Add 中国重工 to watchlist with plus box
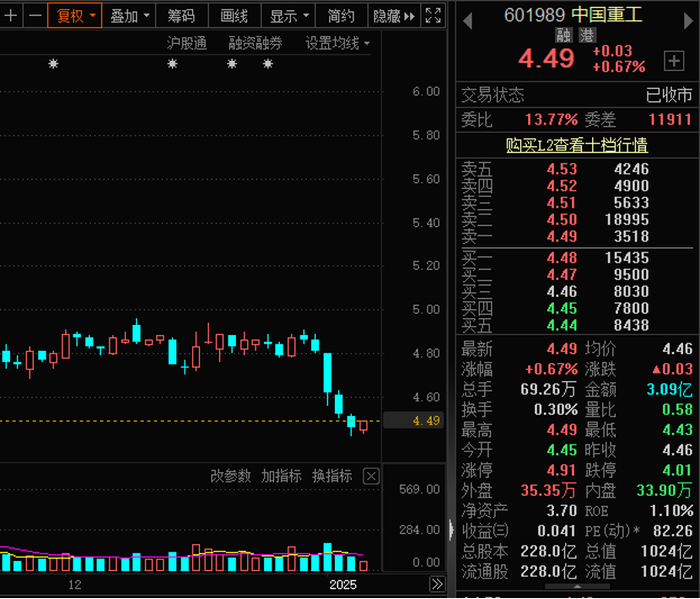This screenshot has height=599, width=700. pos(674,61)
